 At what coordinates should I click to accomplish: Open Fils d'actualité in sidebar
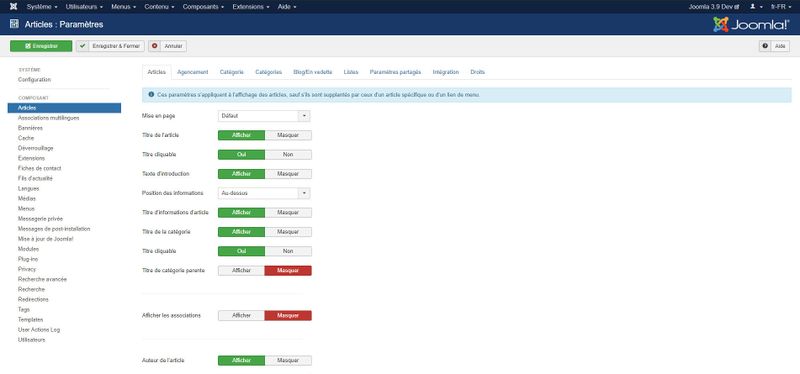35,179
